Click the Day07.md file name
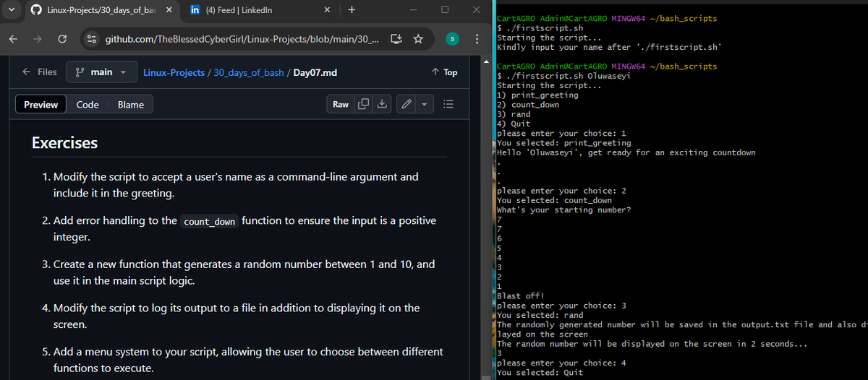This screenshot has height=380, width=868. (x=316, y=73)
